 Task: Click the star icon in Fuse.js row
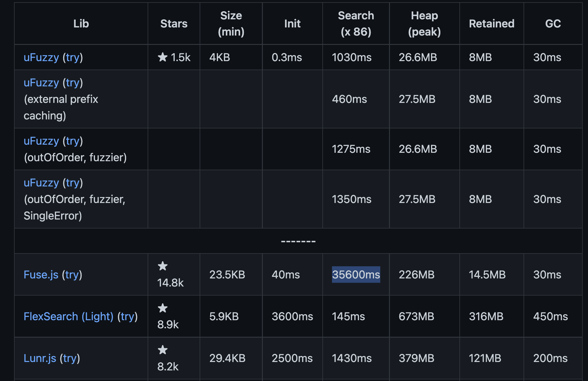pos(163,266)
